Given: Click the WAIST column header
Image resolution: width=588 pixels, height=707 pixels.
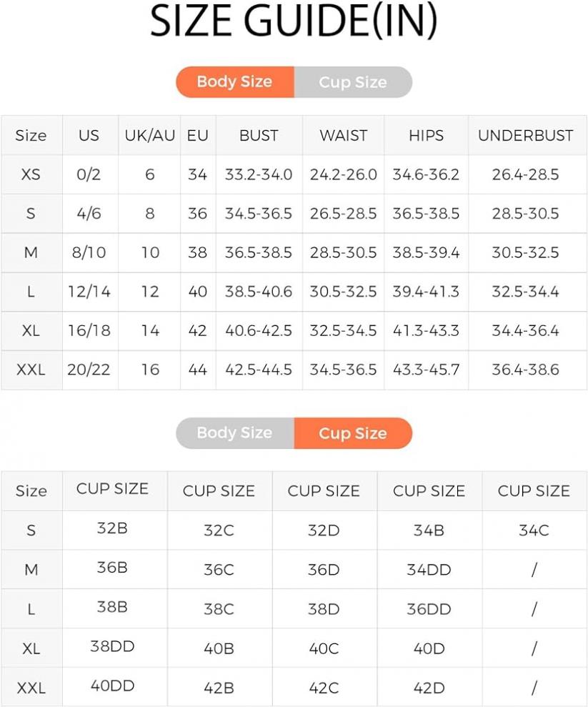Looking at the screenshot, I should [x=344, y=135].
